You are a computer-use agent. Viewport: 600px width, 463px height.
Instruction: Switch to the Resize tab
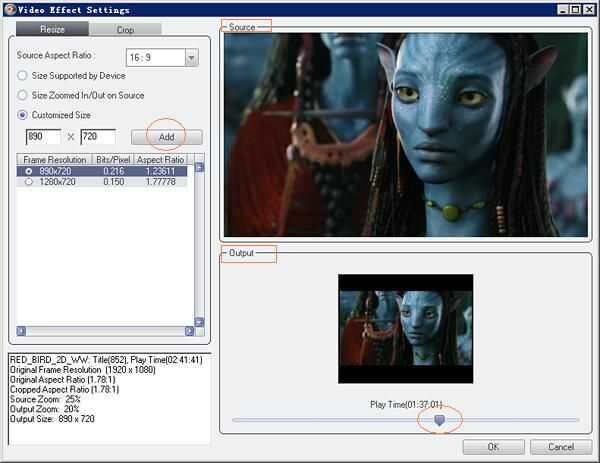(52, 29)
